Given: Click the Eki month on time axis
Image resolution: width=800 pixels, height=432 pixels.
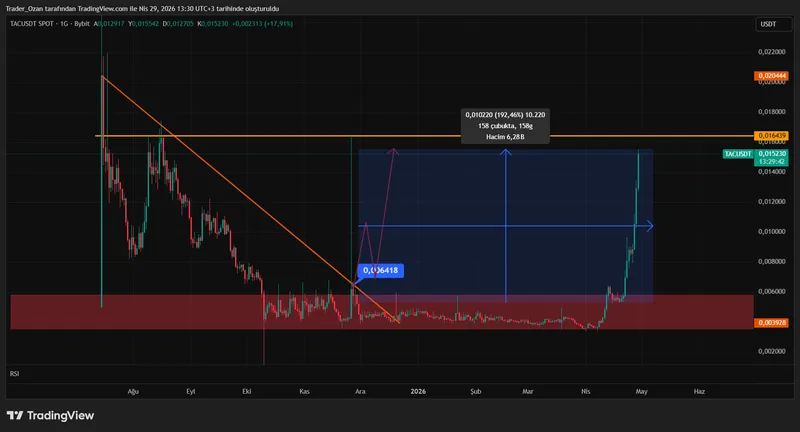Looking at the screenshot, I should tap(246, 392).
